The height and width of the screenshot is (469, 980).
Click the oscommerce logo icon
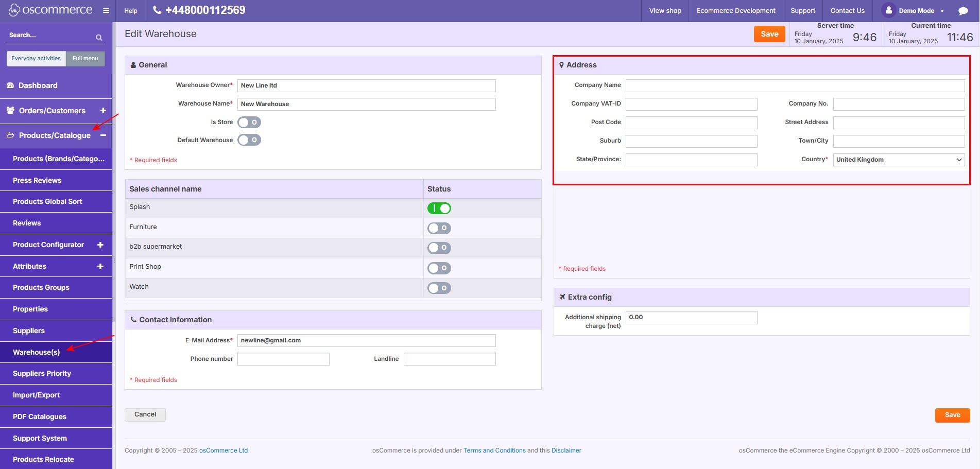[14, 10]
